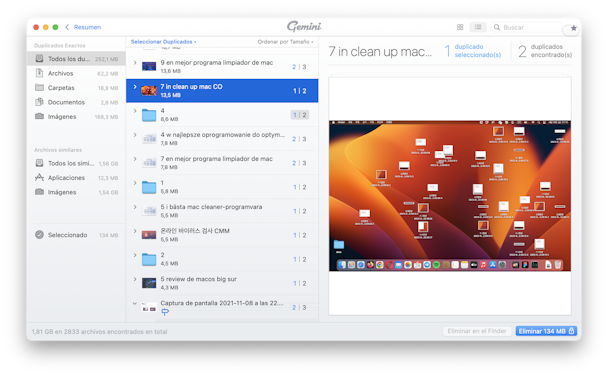Screen dimensions: 608x376
Task: Open the star favorites button
Action: [573, 28]
